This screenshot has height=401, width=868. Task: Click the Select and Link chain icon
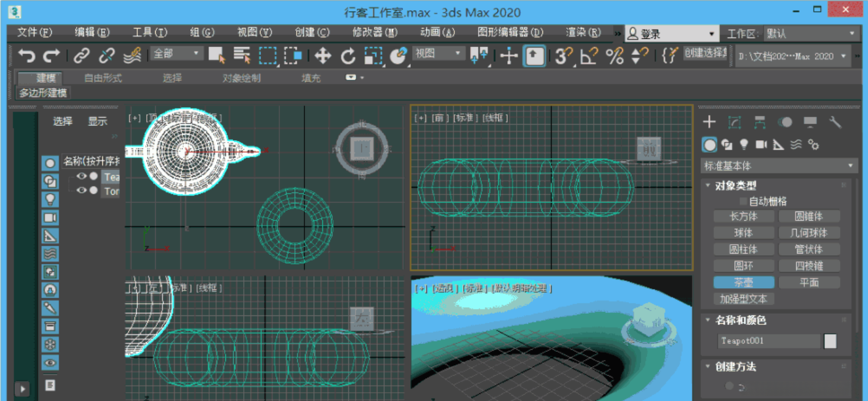click(81, 56)
